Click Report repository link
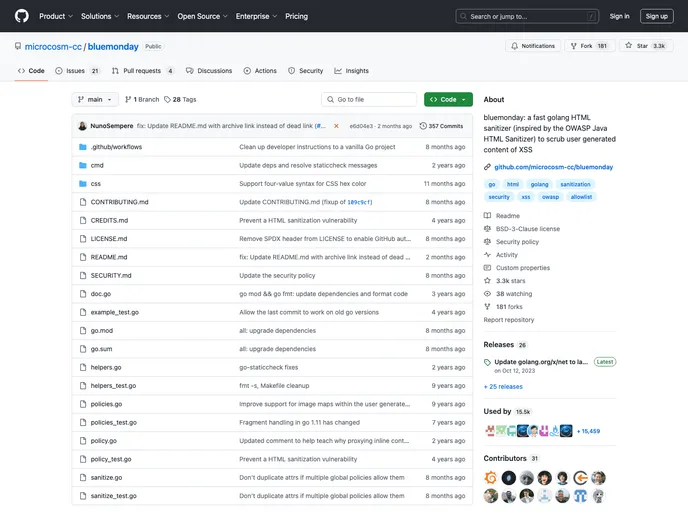 click(509, 320)
